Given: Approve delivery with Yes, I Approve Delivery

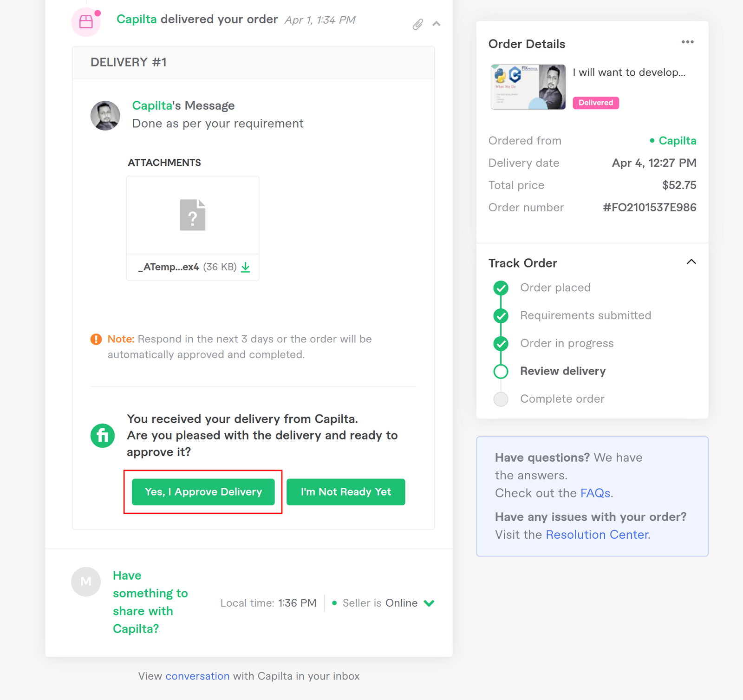Looking at the screenshot, I should coord(203,492).
